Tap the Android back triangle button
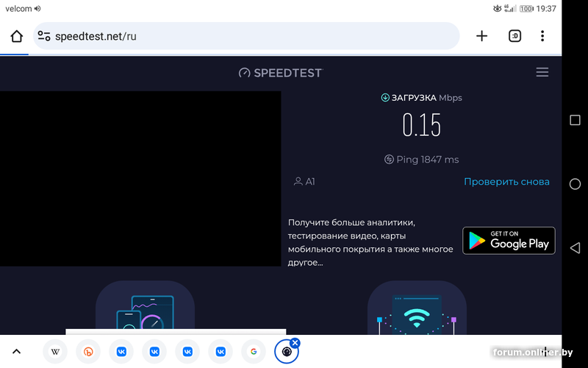The width and height of the screenshot is (588, 368). (x=575, y=248)
